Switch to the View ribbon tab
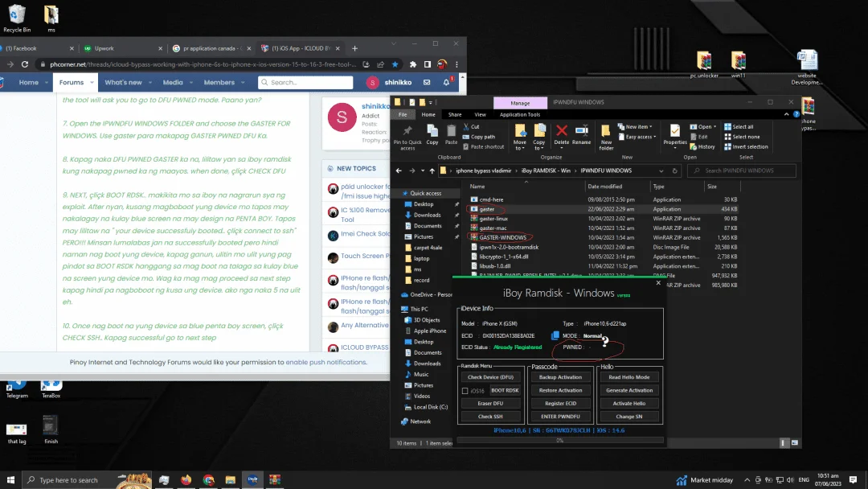 480,115
